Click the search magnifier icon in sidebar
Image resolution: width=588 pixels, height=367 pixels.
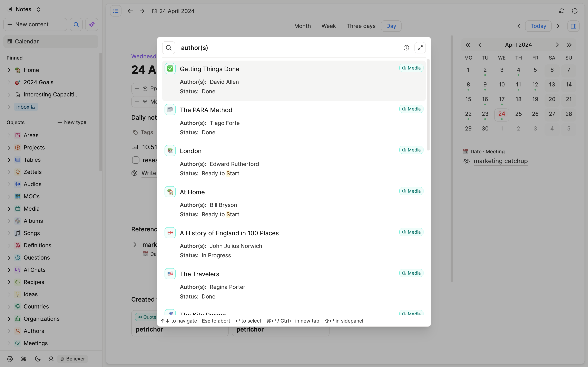coord(76,24)
